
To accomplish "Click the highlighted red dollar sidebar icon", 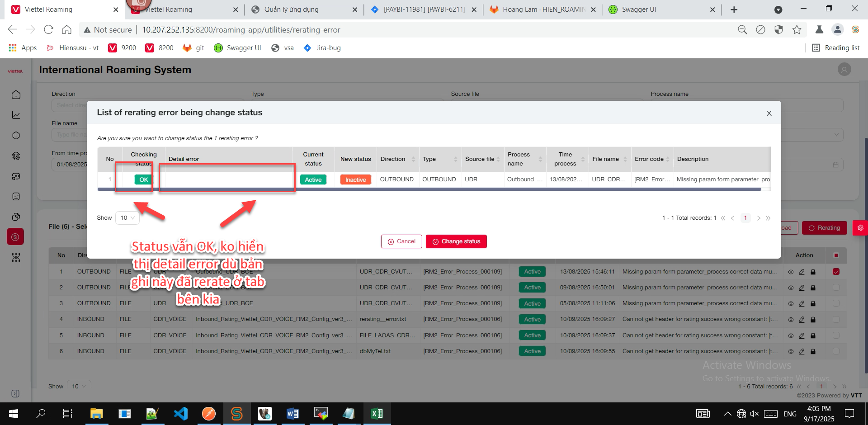I will pyautogui.click(x=15, y=237).
